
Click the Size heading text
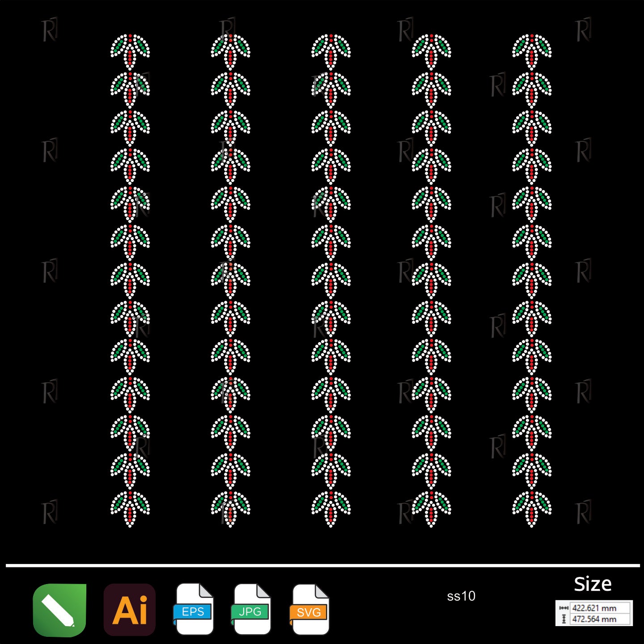[x=593, y=584]
